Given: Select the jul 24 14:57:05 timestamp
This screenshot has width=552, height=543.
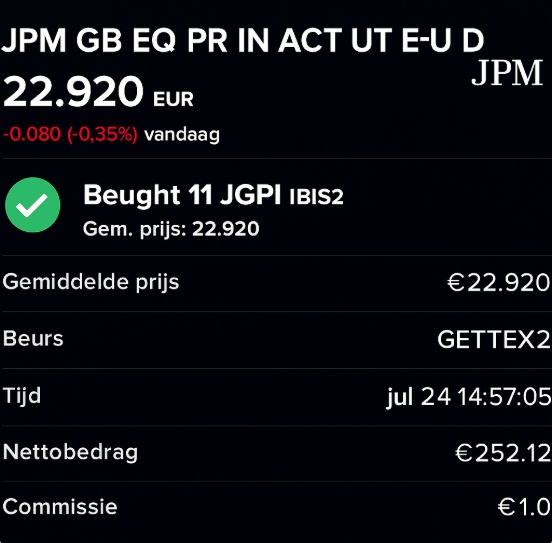Looking at the screenshot, I should [469, 397].
